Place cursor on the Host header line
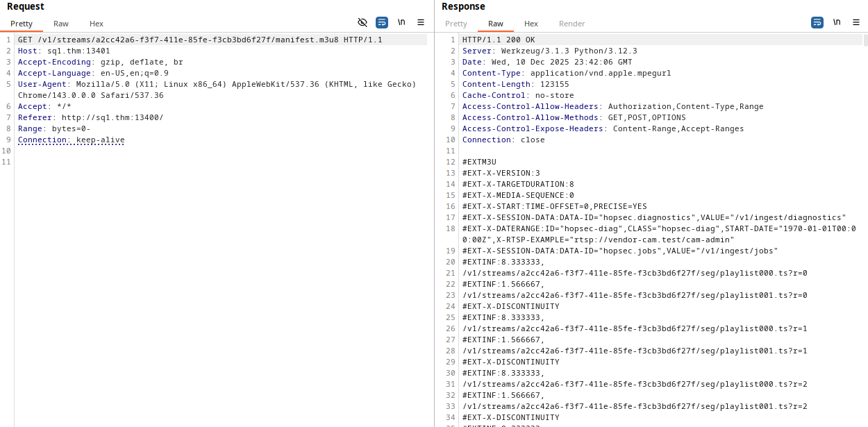Viewport: 868px width, 427px height. [x=64, y=51]
